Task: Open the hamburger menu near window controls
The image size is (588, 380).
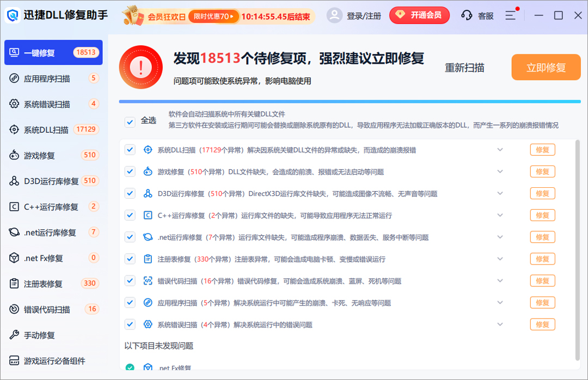Action: tap(510, 15)
